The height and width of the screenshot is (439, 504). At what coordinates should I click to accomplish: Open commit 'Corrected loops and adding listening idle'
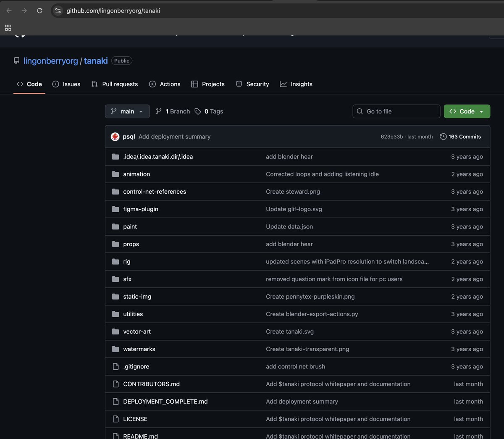tap(322, 174)
